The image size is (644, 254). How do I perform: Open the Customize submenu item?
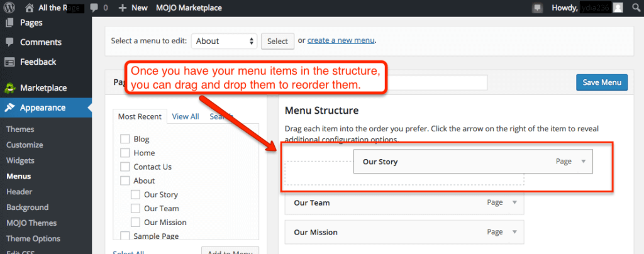coord(25,145)
